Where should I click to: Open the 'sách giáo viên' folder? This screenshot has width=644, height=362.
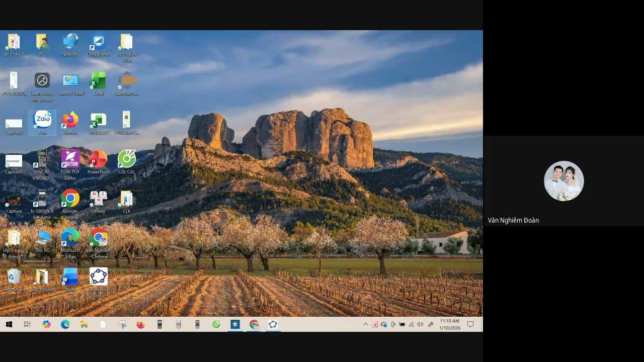126,48
